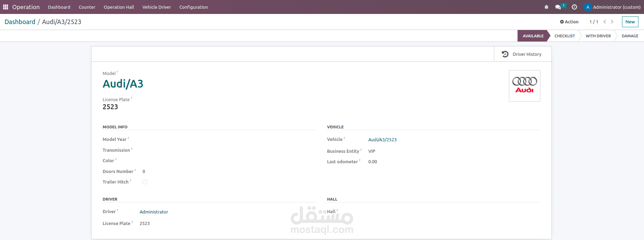The image size is (644, 240).
Task: Open the Administrator (custom) user menu
Action: point(612,7)
